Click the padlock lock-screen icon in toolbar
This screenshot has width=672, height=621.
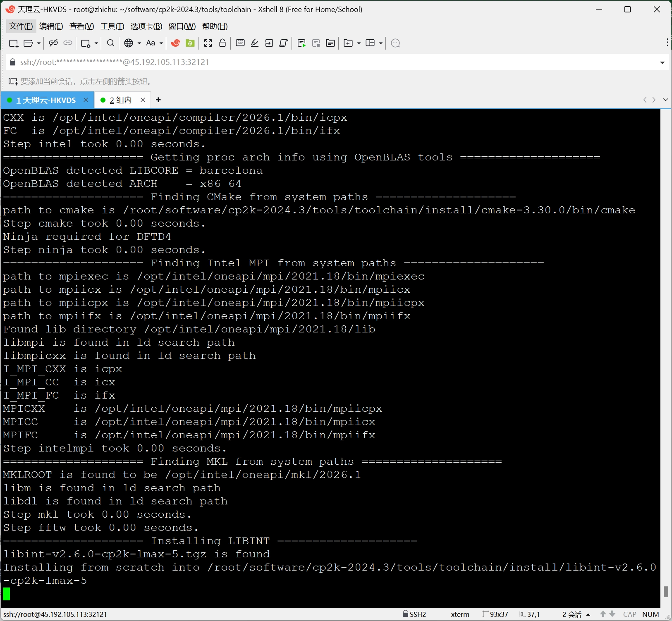pos(222,43)
